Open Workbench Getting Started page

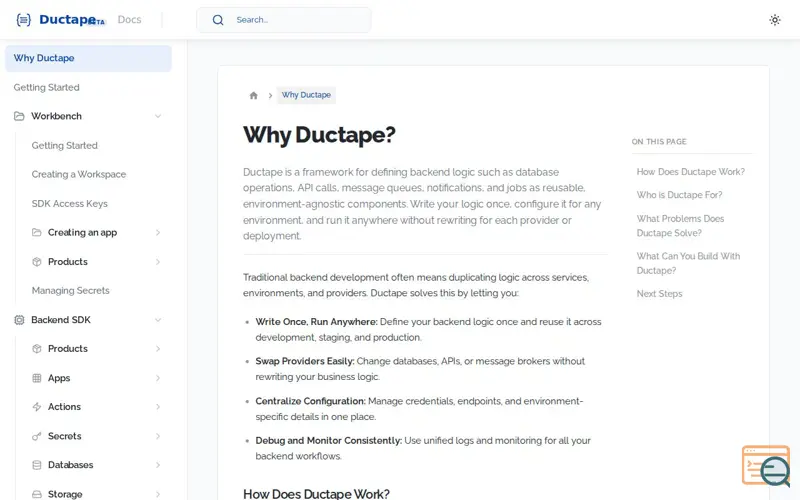pos(65,145)
